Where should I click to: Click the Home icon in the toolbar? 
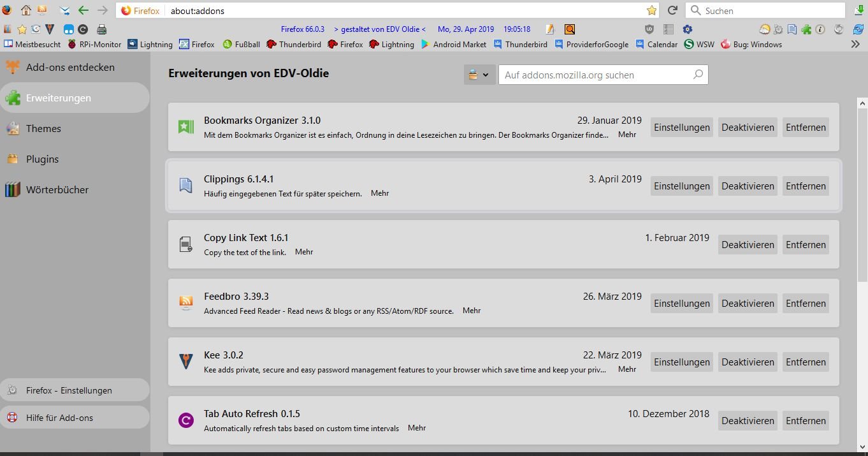tap(25, 10)
